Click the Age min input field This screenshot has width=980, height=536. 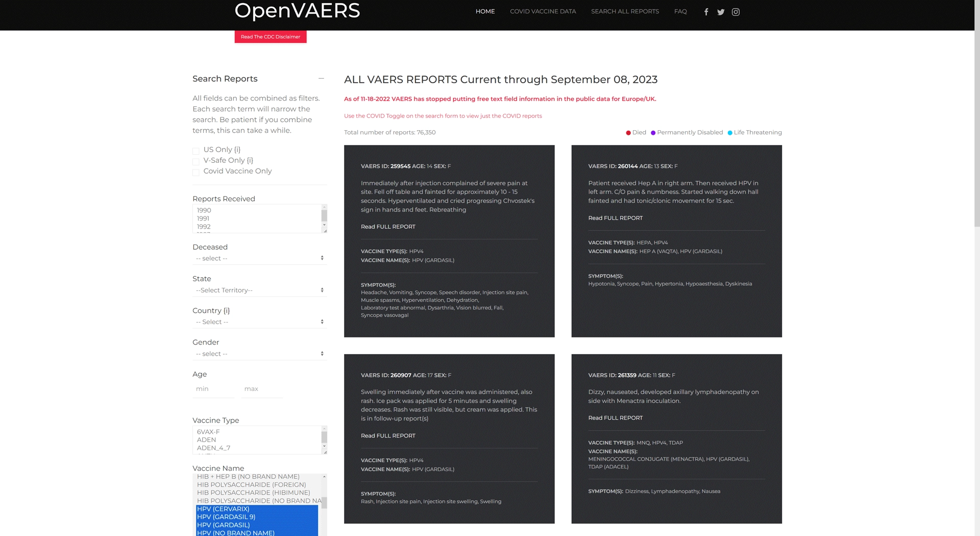coord(213,389)
